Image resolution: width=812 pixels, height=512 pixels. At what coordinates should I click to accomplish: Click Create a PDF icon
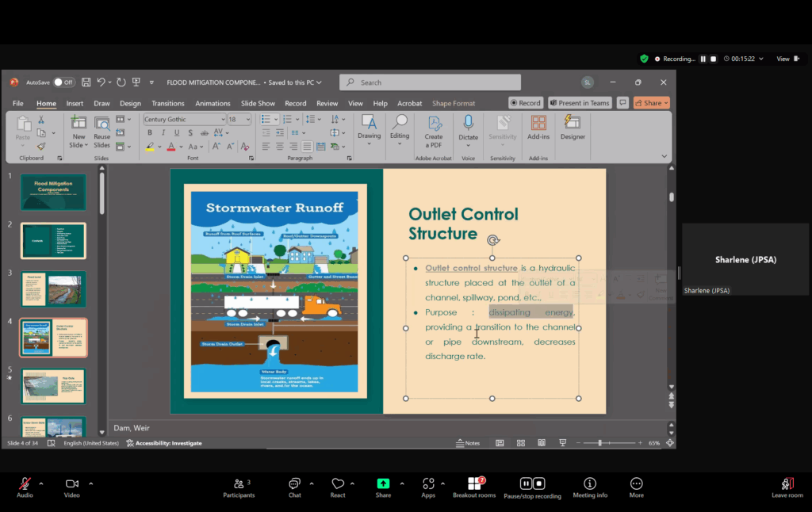coord(434,124)
